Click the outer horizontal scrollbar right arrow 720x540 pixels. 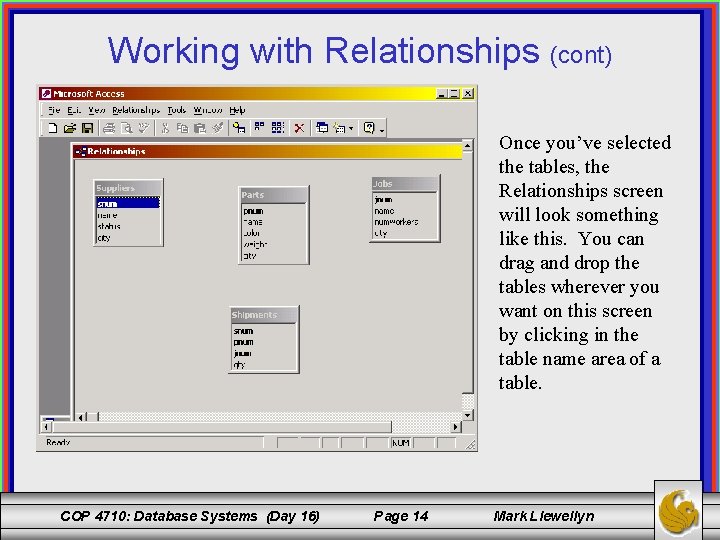coord(456,427)
